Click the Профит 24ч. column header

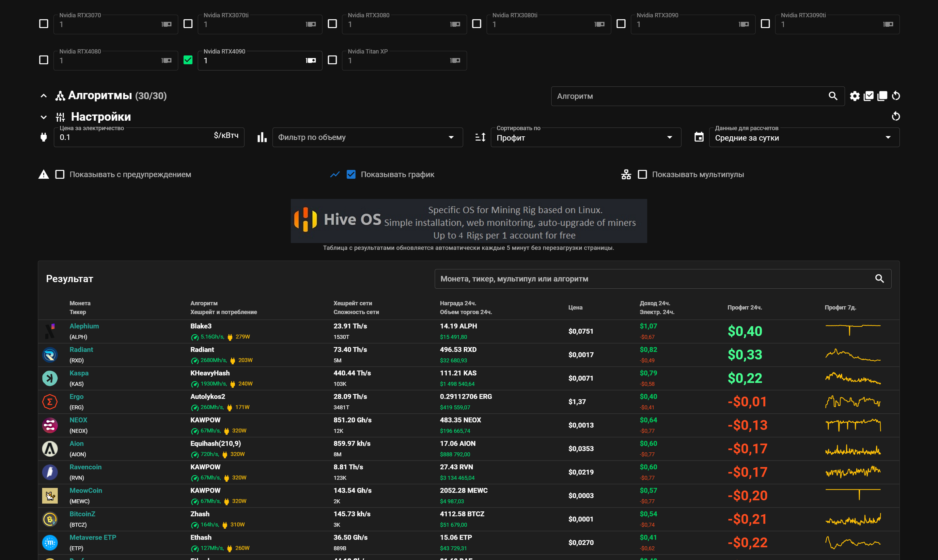[744, 308]
